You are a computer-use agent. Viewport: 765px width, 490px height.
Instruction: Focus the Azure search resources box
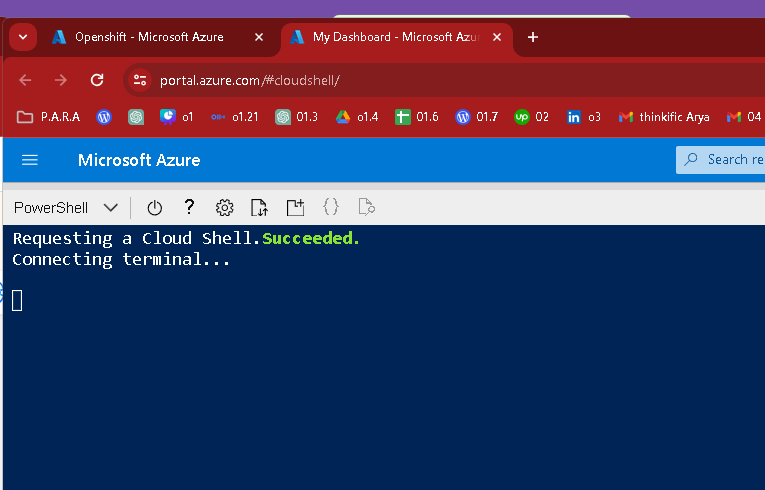pyautogui.click(x=721, y=160)
